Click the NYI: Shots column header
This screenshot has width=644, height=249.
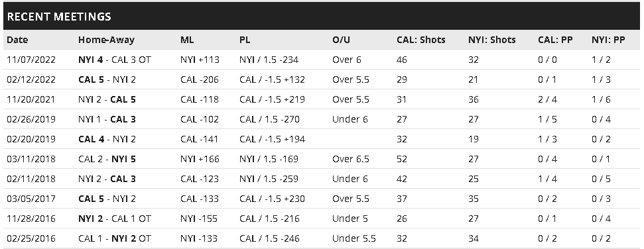pyautogui.click(x=492, y=40)
